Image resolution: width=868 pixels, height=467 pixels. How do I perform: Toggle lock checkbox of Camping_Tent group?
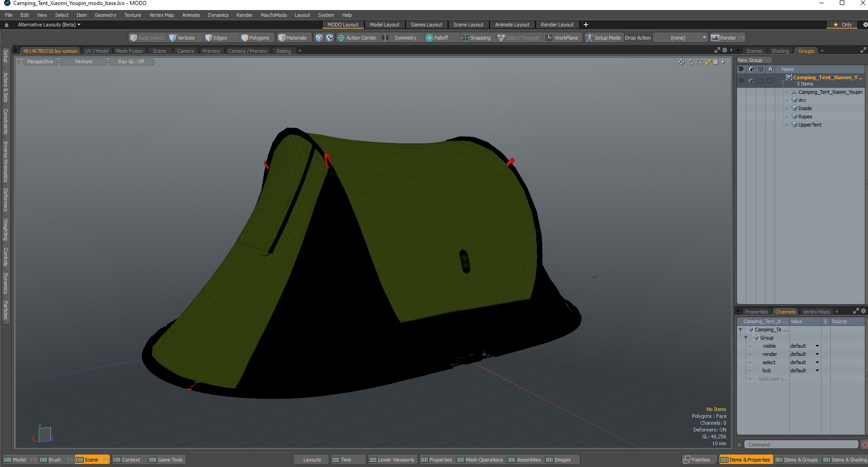pyautogui.click(x=770, y=81)
